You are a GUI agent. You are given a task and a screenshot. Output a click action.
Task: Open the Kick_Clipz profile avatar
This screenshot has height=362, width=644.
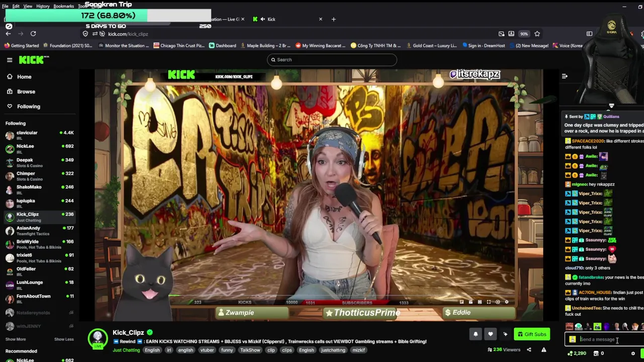point(98,339)
